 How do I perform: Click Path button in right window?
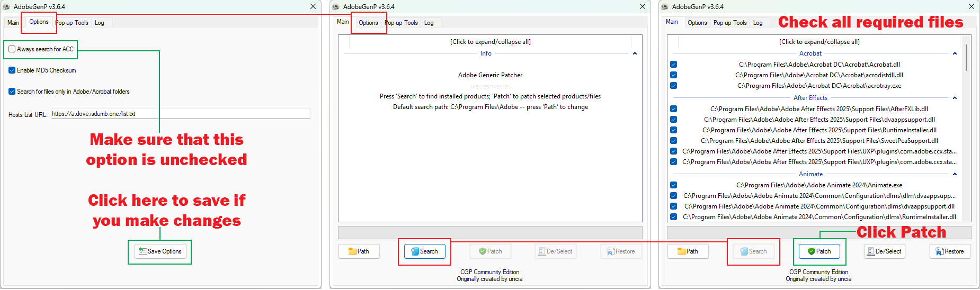point(688,251)
